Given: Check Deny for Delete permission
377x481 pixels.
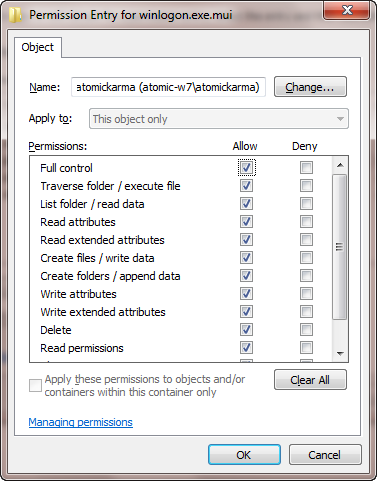Looking at the screenshot, I should point(306,329).
